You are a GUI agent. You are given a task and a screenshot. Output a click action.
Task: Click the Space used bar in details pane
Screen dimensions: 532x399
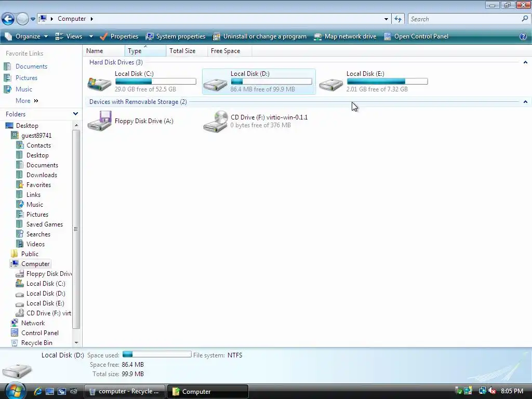coord(157,354)
